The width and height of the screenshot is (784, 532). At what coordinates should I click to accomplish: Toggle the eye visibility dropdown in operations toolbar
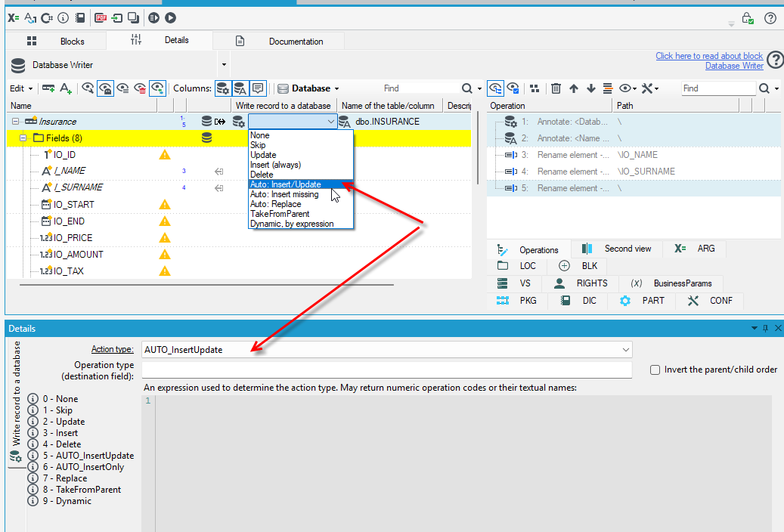(x=628, y=88)
